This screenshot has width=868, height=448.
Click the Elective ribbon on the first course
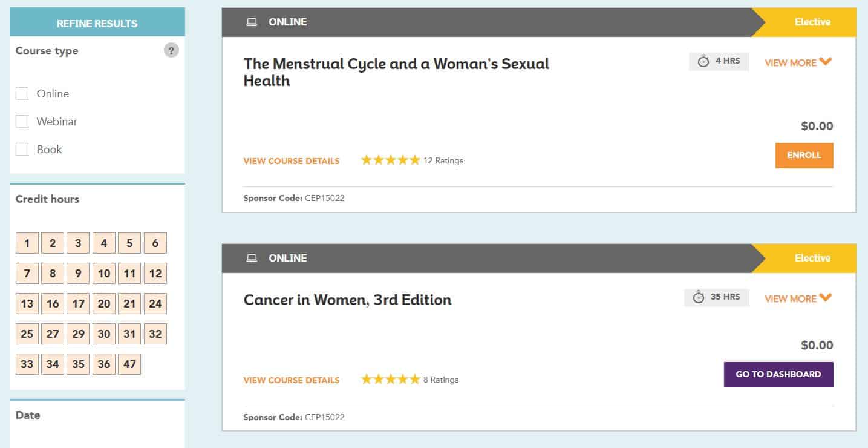(812, 22)
